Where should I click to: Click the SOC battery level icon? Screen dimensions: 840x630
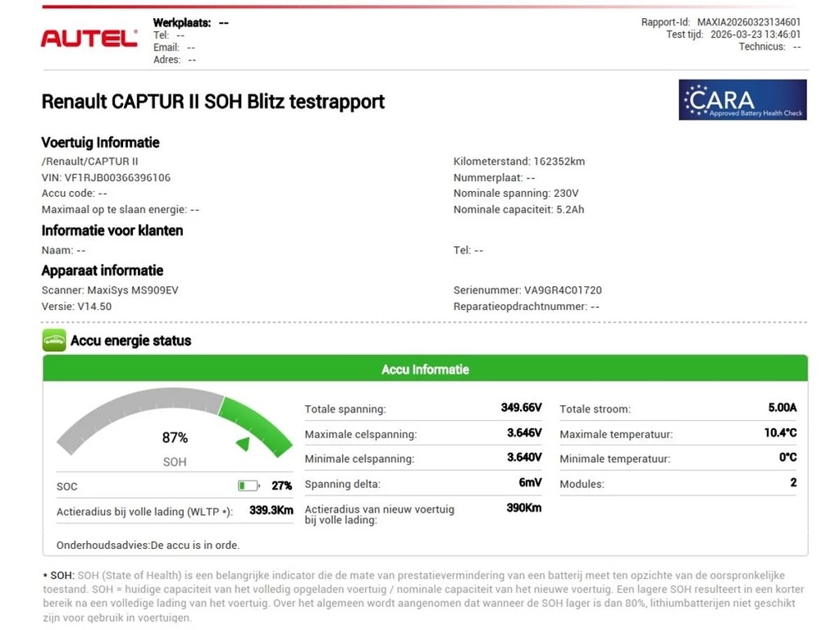(248, 486)
